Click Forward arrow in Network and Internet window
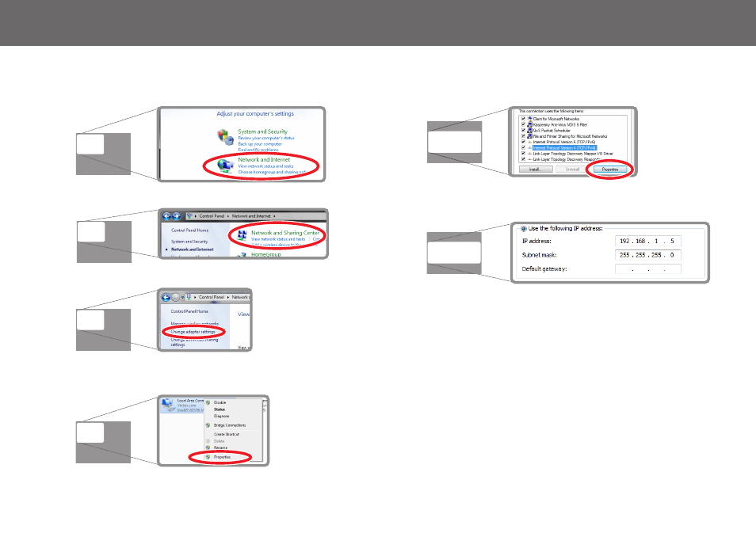756x533 pixels. pyautogui.click(x=177, y=216)
